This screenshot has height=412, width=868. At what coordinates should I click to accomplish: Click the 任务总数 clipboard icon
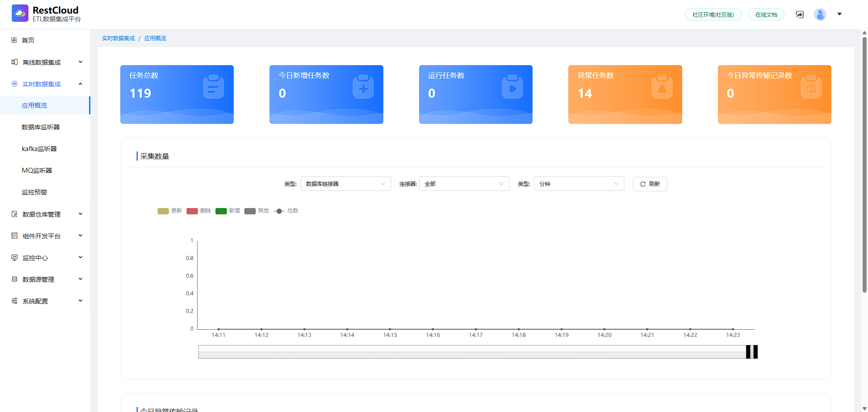[213, 86]
